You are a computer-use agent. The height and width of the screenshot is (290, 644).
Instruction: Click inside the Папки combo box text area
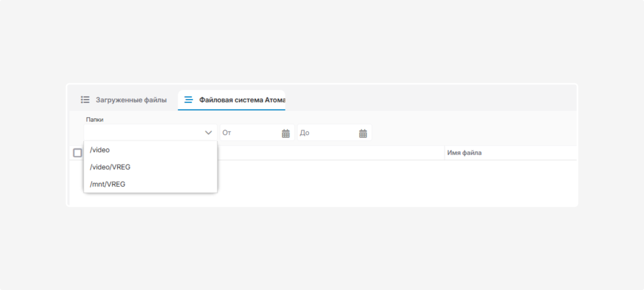(x=142, y=133)
